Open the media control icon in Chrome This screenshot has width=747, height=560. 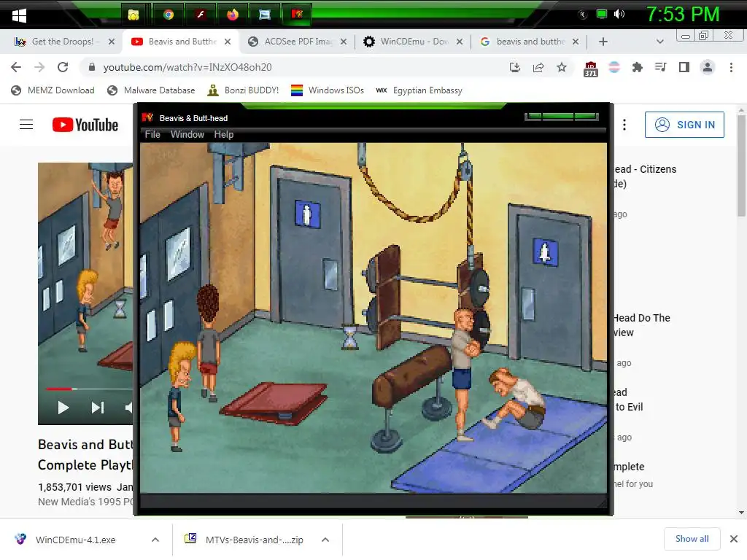click(660, 67)
